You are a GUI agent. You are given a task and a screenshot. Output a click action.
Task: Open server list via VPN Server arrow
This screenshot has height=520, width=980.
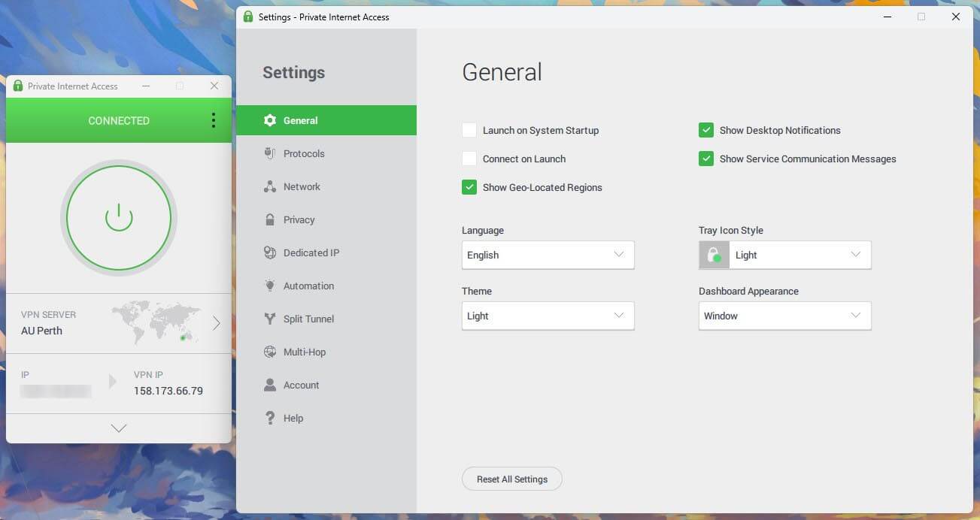(217, 323)
